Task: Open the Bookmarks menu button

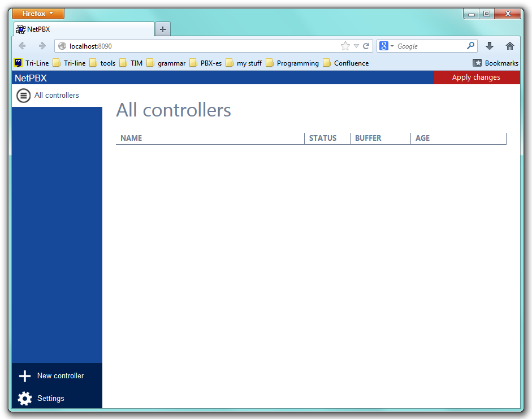Action: (496, 63)
